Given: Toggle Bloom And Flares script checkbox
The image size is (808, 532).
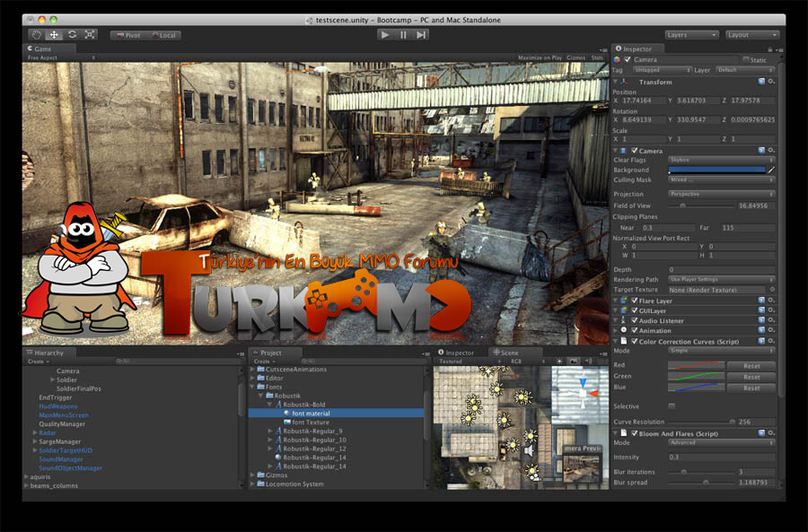Looking at the screenshot, I should (635, 433).
